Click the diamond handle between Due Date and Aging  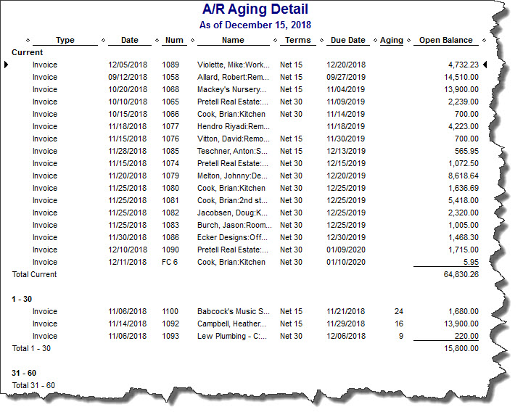pos(374,41)
